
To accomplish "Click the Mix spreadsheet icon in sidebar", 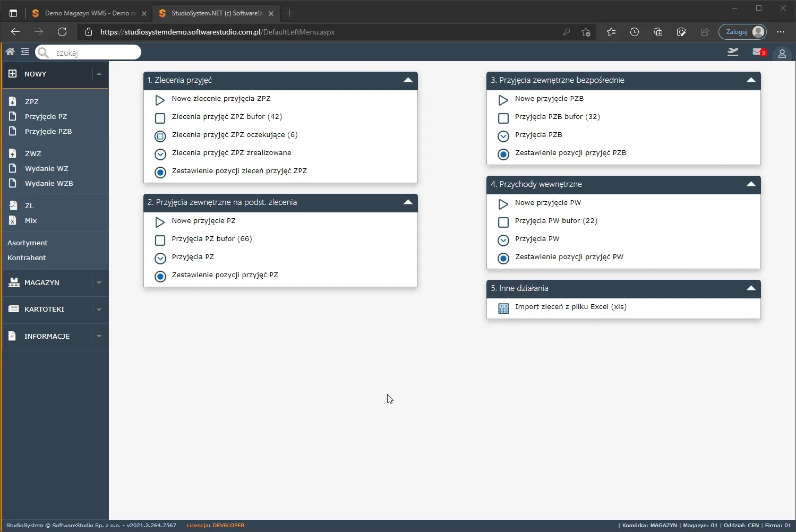I will click(13, 220).
